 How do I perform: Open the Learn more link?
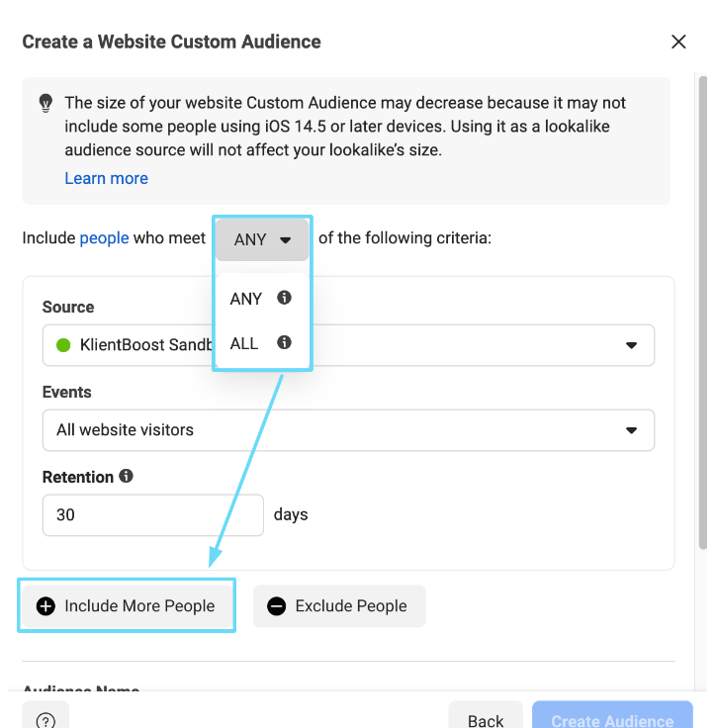(x=106, y=178)
